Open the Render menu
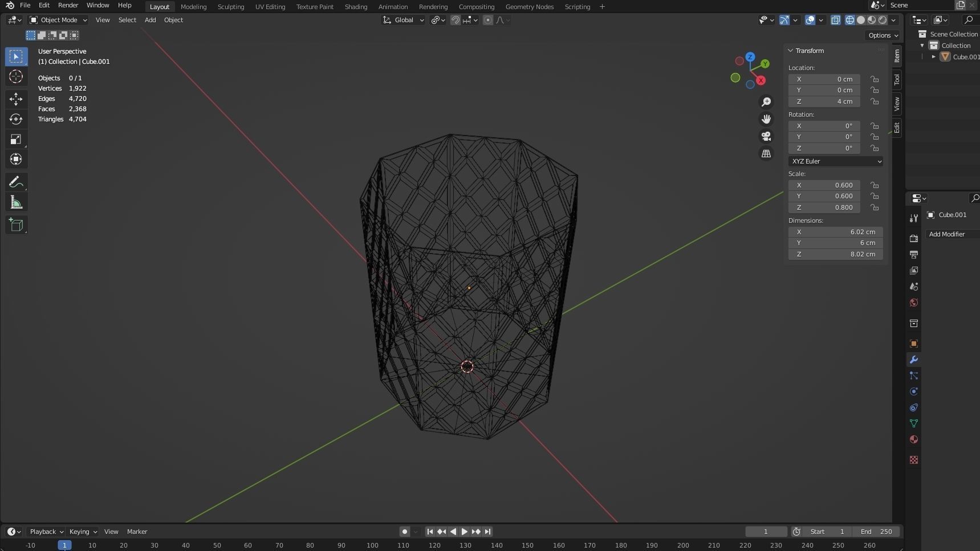The height and width of the screenshot is (551, 980). click(x=68, y=5)
